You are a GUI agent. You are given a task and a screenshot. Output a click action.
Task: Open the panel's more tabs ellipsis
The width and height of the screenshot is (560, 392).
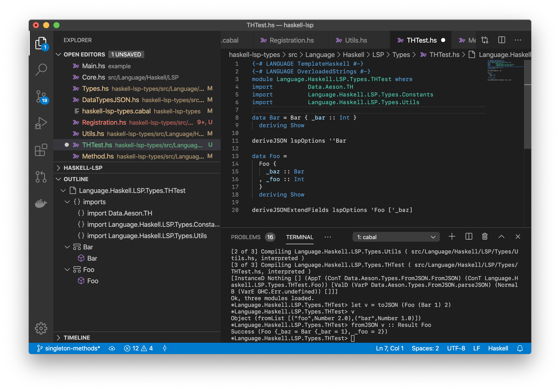coord(328,237)
